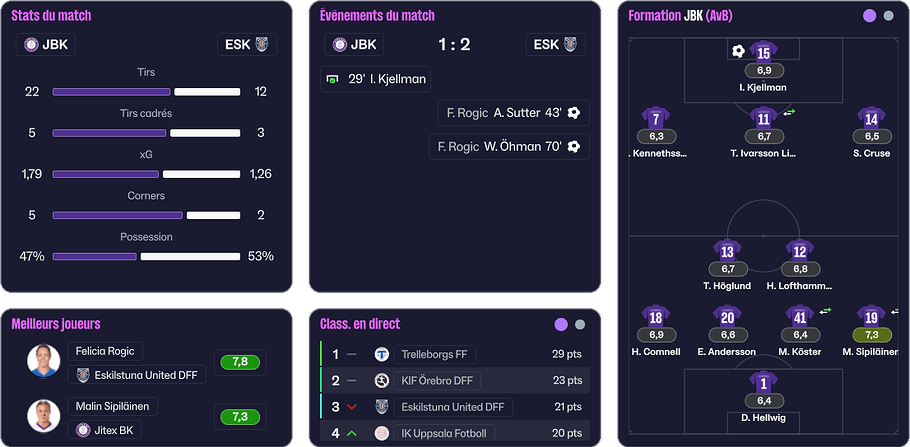
Task: Open Eskilstuna United DFF in league table
Action: tap(453, 407)
